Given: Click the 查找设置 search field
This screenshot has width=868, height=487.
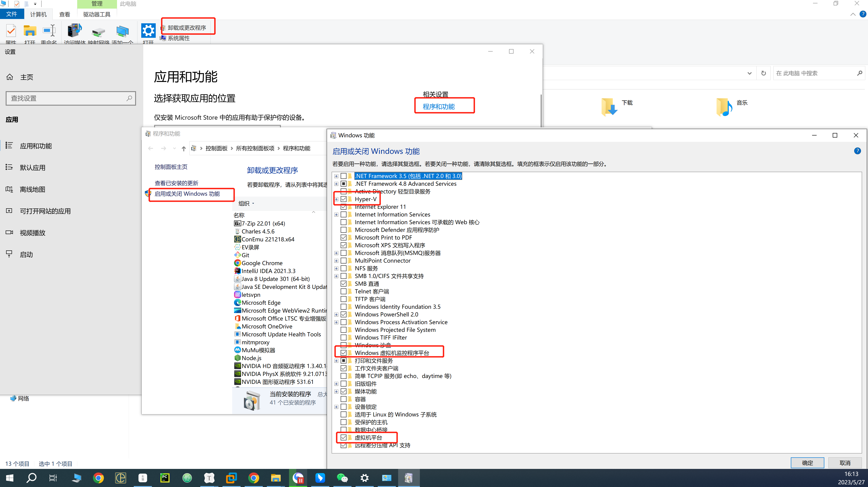Looking at the screenshot, I should point(67,98).
